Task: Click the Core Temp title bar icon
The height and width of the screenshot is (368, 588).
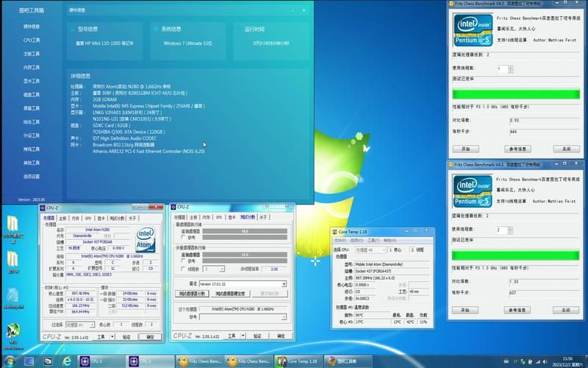Action: (335, 232)
